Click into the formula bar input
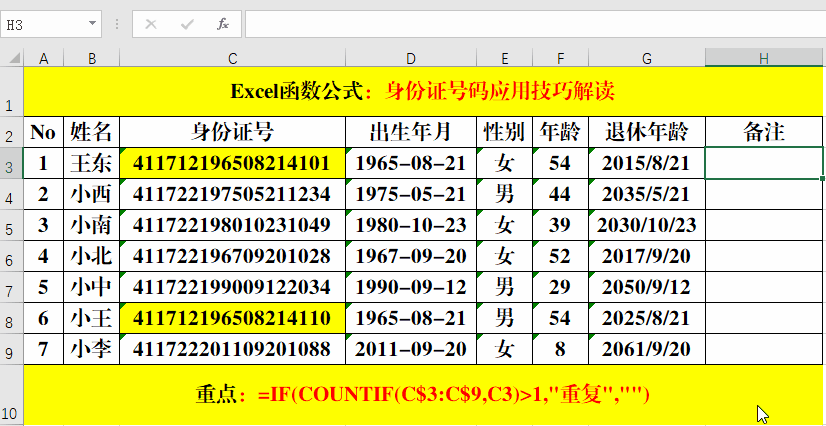Viewport: 826px width, 426px height. (x=535, y=24)
